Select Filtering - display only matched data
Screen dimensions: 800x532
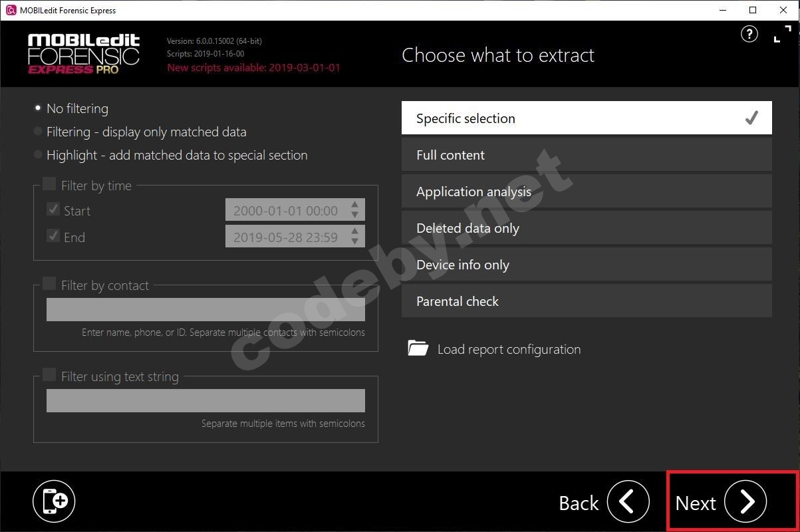(38, 132)
